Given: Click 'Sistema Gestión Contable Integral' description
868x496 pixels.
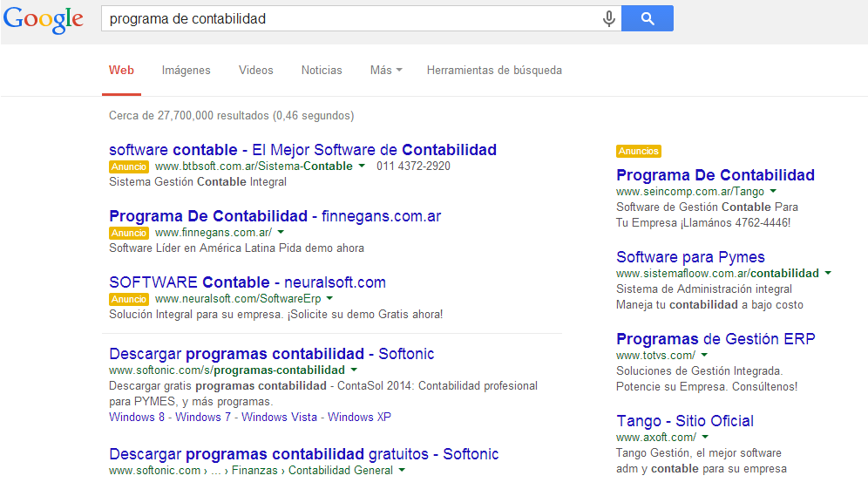Looking at the screenshot, I should [198, 181].
